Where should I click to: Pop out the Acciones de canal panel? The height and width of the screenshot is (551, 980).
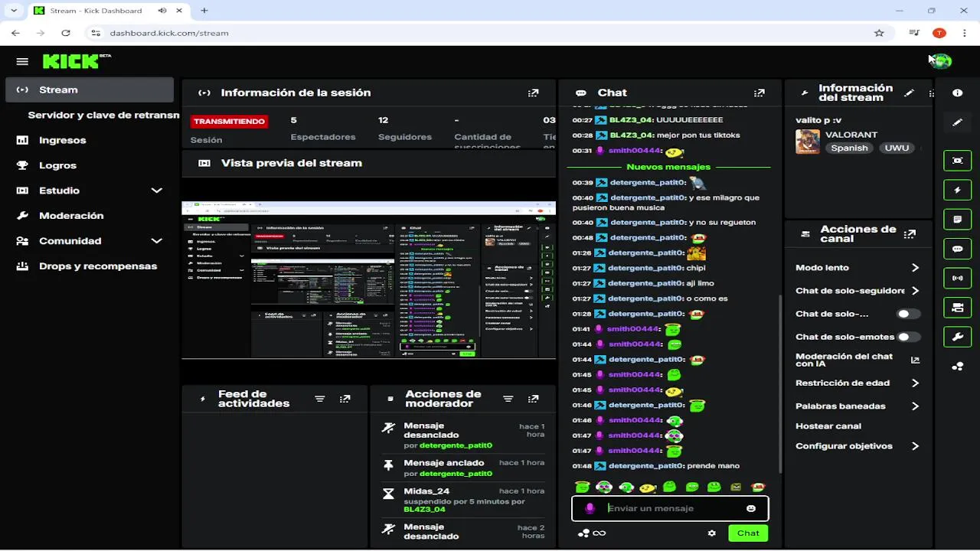(x=910, y=234)
